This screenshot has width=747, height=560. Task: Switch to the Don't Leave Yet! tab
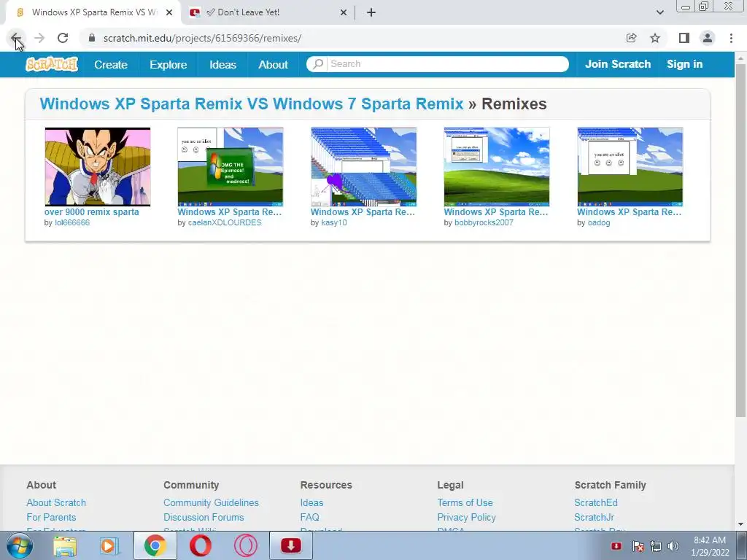pyautogui.click(x=268, y=12)
